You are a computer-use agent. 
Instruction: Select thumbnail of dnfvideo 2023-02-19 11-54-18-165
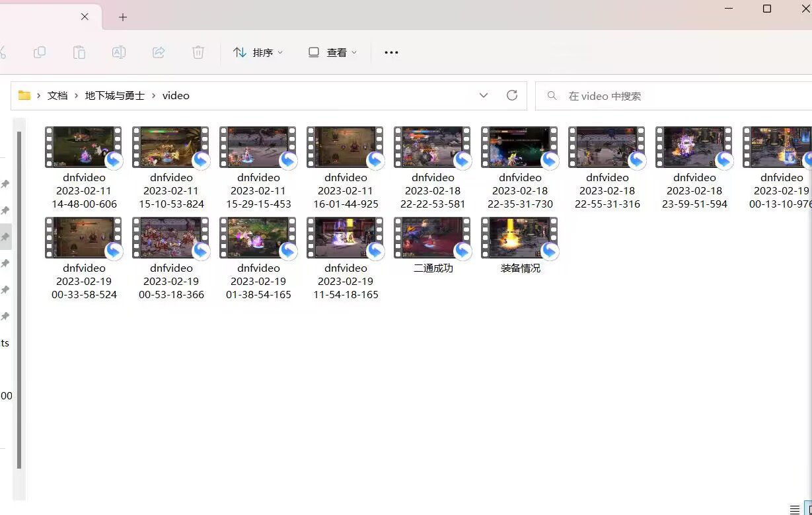pos(346,238)
